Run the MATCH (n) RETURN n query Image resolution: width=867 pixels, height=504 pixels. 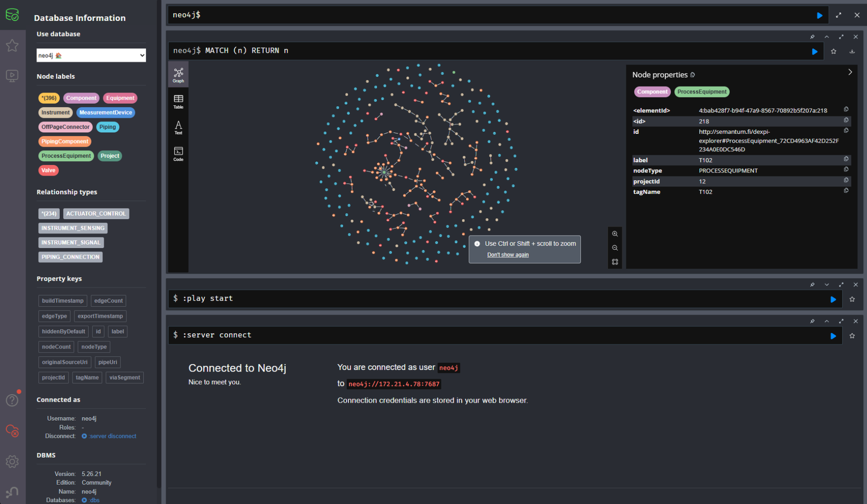(x=815, y=51)
